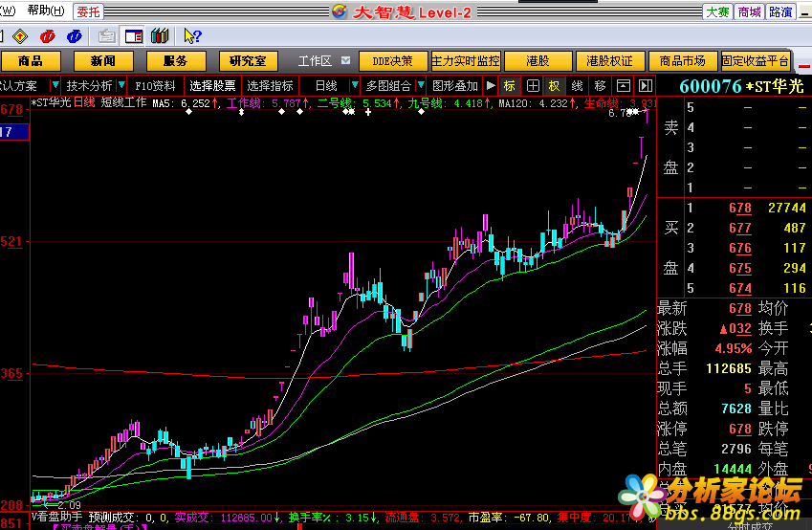The width and height of the screenshot is (812, 530).
Task: Click 选择指标 in chart toolbar
Action: 270,86
